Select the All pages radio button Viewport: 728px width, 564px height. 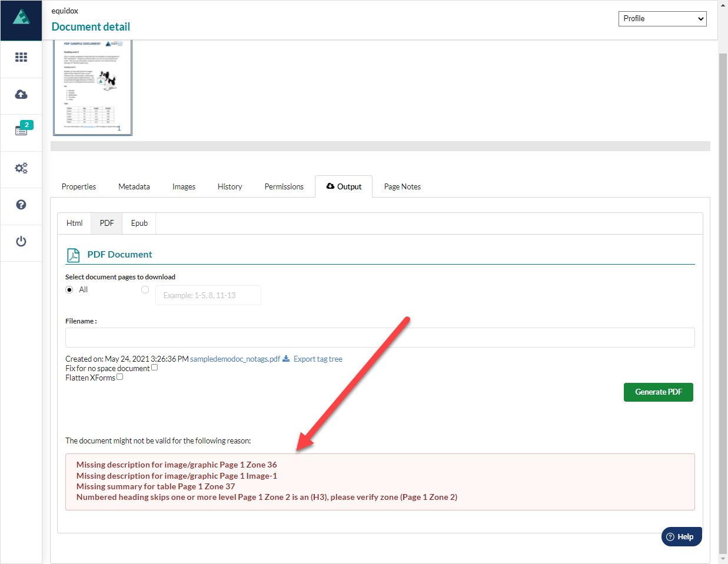pos(69,289)
